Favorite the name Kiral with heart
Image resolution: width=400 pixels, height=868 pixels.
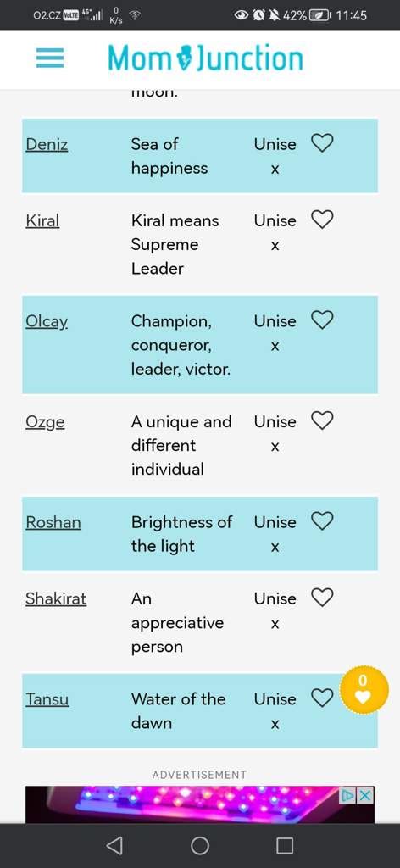[322, 220]
